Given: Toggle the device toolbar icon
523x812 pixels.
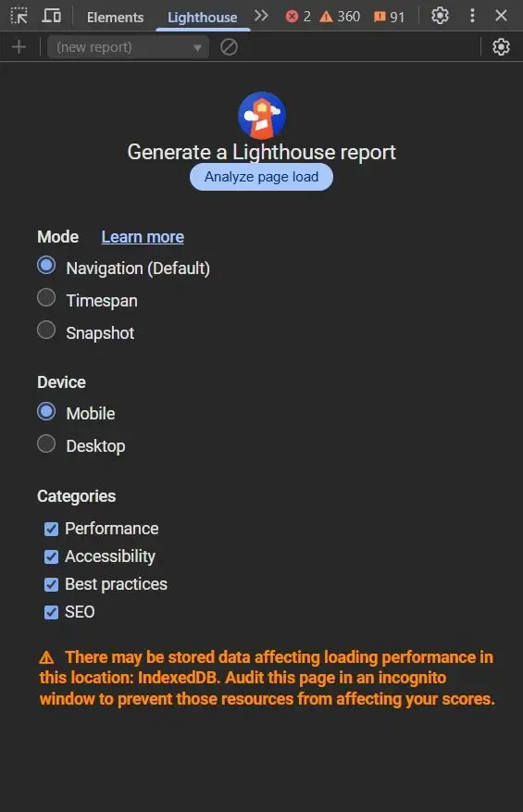Looking at the screenshot, I should [x=51, y=16].
